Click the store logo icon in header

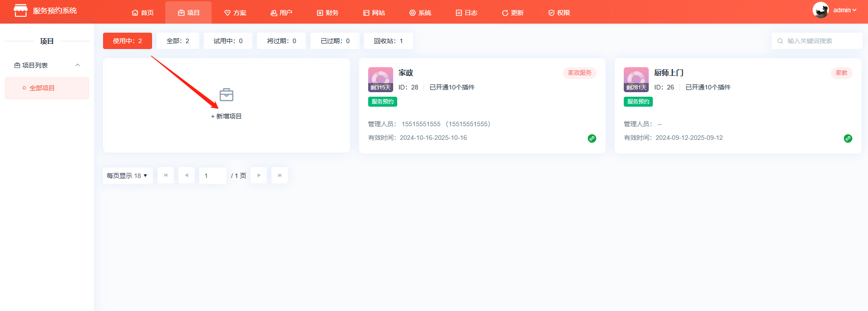[20, 10]
